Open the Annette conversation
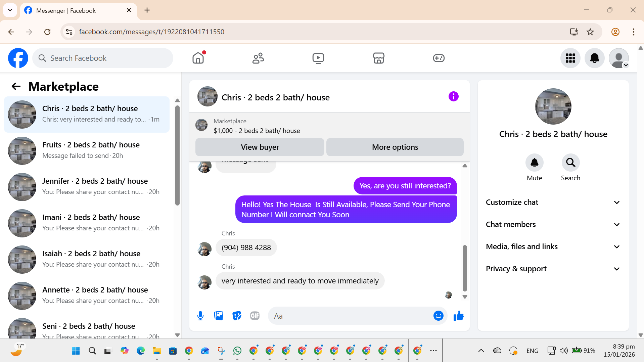Viewport: 644px width, 362px height. tap(87, 296)
